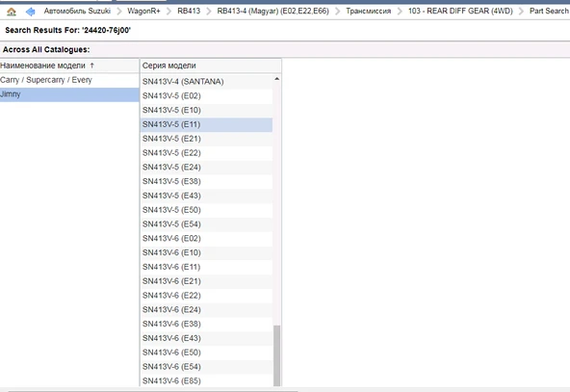Select SN413V-6 (E10) series
Screen dimensions: 570x392
[x=206, y=252]
